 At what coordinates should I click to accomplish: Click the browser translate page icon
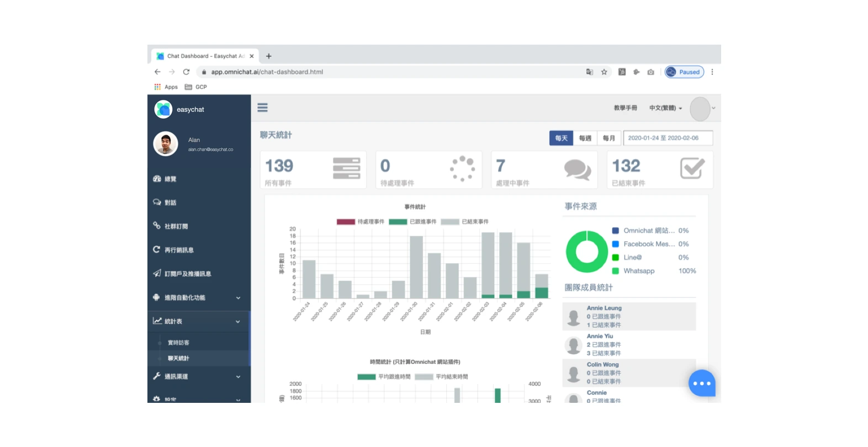[x=589, y=72]
